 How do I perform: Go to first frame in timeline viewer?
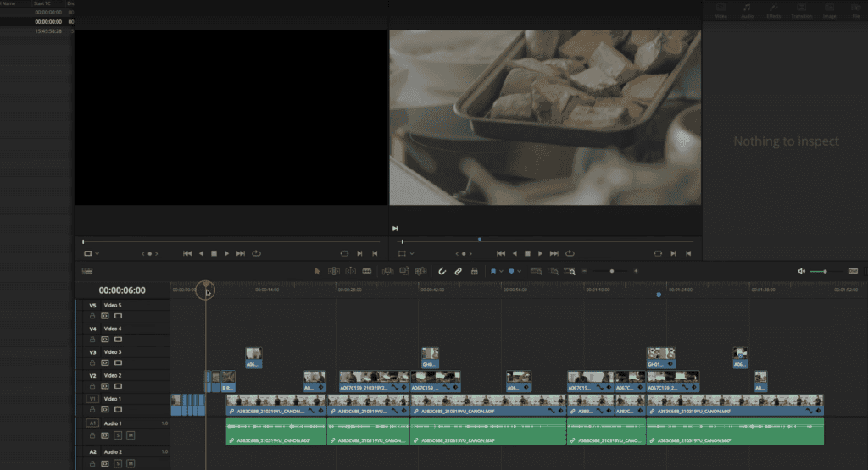coord(500,253)
